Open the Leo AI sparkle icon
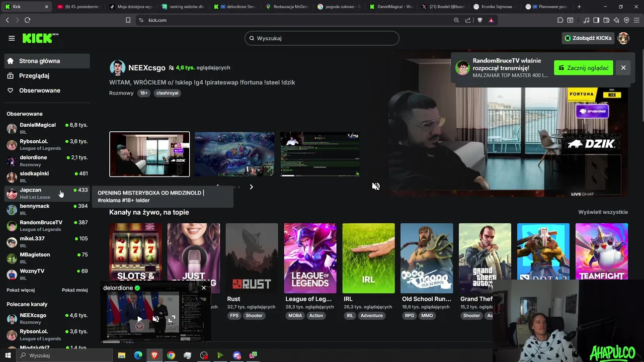Screen dimensions: 644x362 616,20
